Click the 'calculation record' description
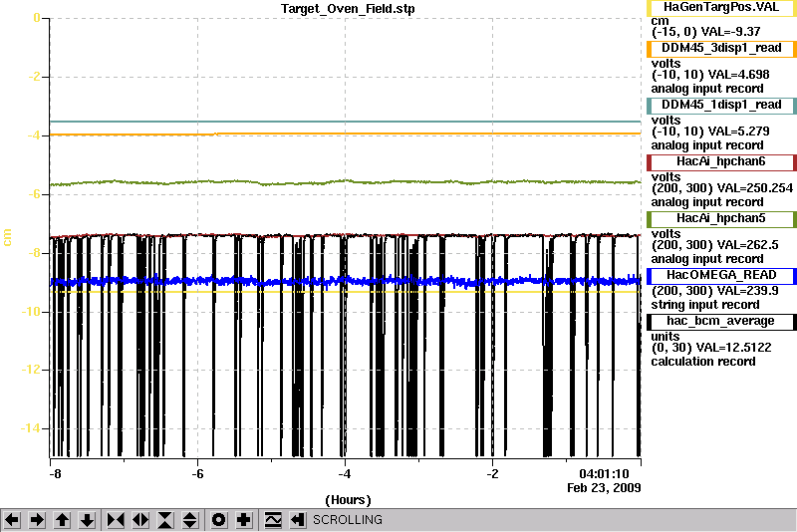 (703, 362)
